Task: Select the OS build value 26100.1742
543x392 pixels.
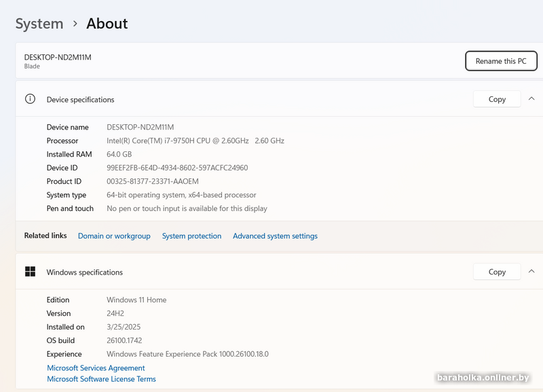Action: [124, 340]
